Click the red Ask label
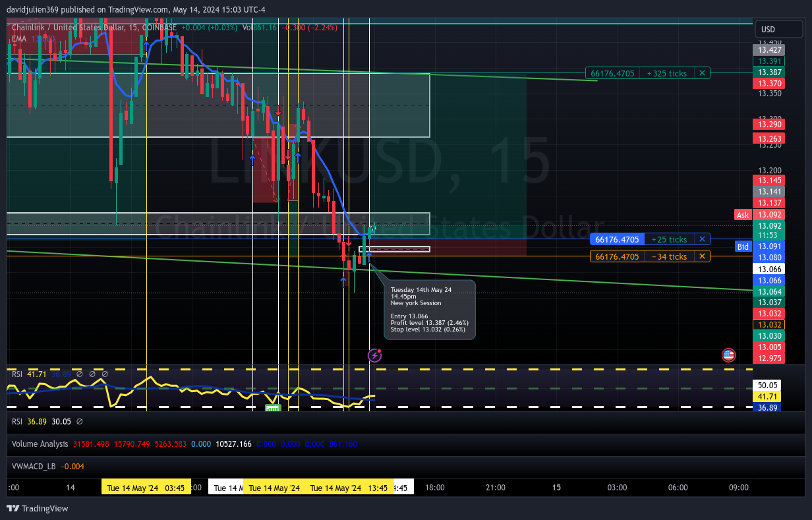The image size is (812, 520). (743, 215)
